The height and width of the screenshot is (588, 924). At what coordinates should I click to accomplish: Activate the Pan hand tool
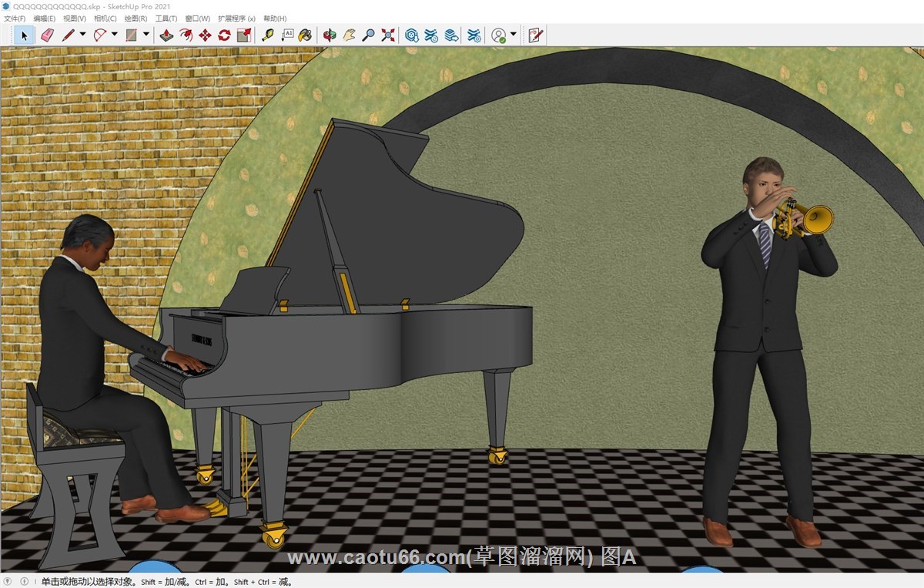coord(349,35)
